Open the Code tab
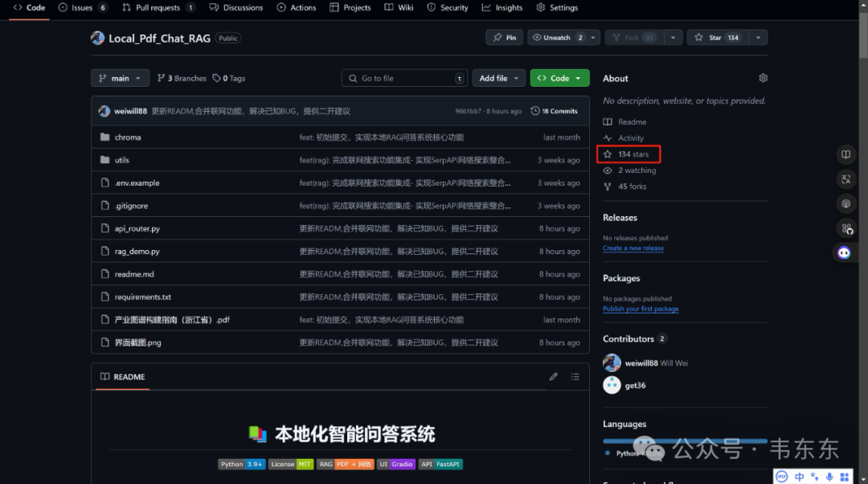Viewport: 868px width, 484px height. [x=30, y=8]
